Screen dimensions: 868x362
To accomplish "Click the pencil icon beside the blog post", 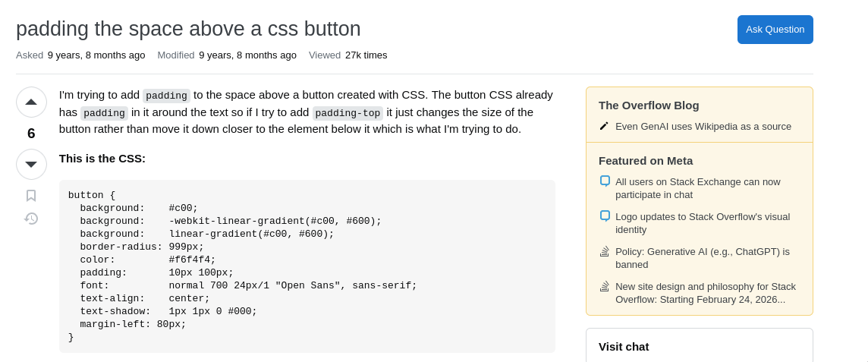I will pos(604,126).
